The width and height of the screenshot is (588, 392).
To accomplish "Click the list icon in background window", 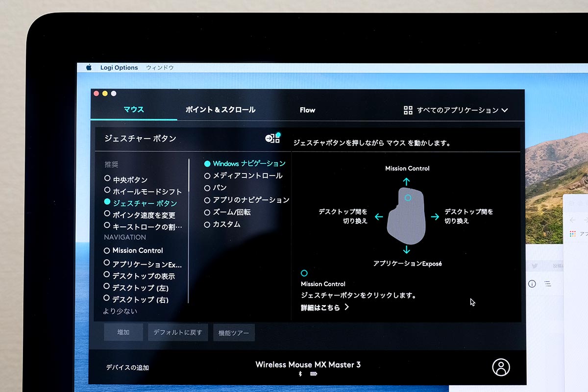I will pyautogui.click(x=548, y=284).
